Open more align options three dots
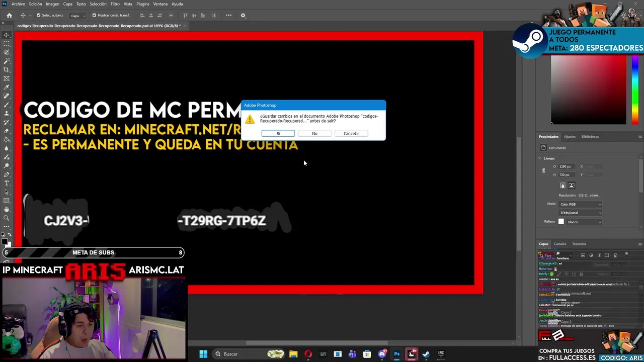The height and width of the screenshot is (362, 644). (228, 15)
